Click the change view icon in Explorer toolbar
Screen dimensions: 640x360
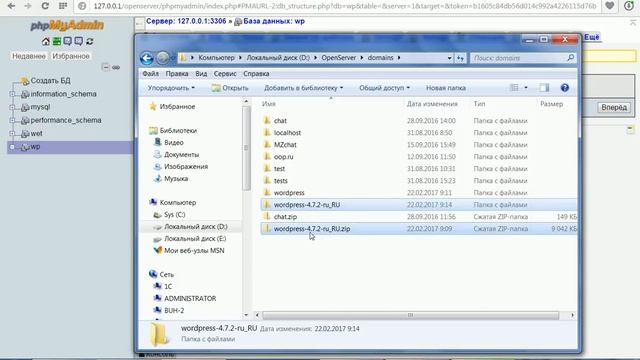coord(514,88)
